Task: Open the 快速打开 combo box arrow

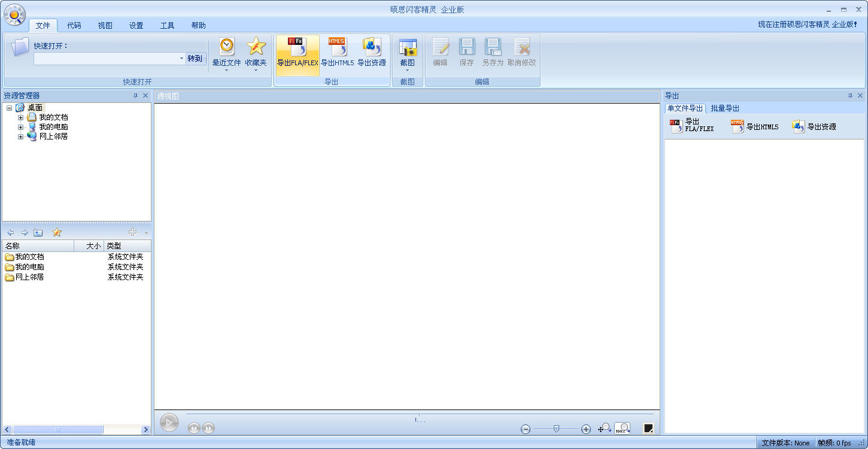Action: coord(181,59)
